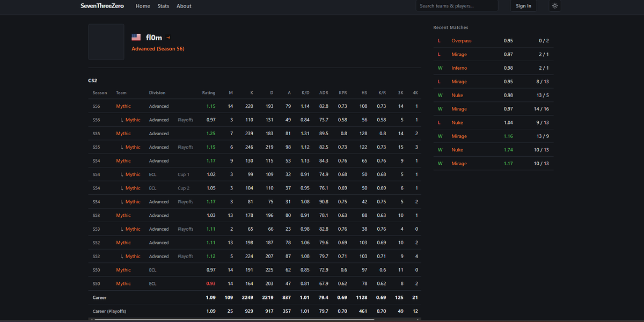644x322 pixels.
Task: Click the United States flag icon
Action: click(x=136, y=38)
